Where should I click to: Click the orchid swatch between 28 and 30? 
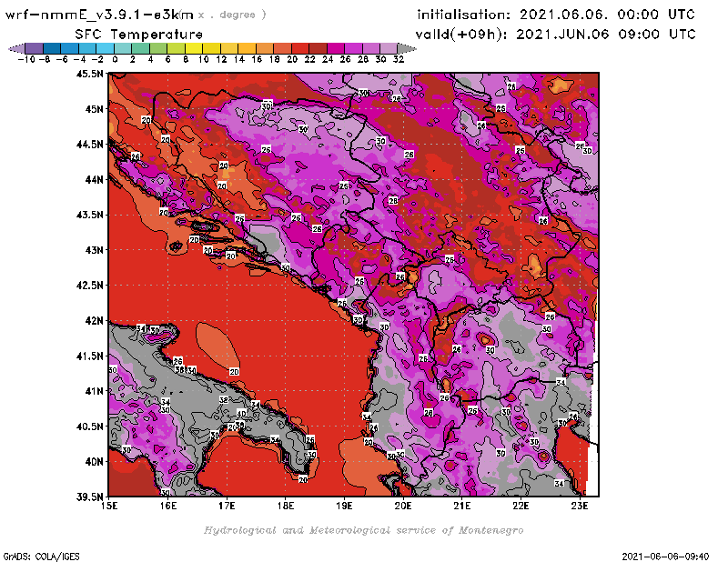tap(371, 48)
